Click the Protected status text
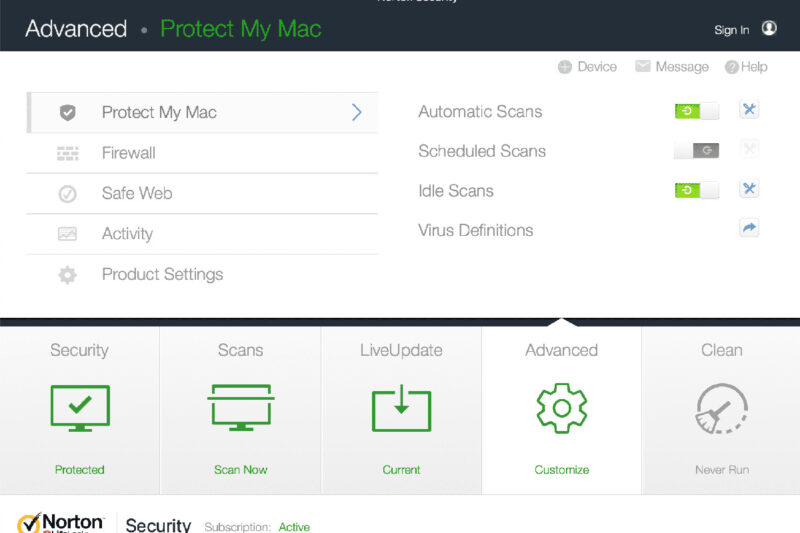The width and height of the screenshot is (800, 533). tap(80, 470)
